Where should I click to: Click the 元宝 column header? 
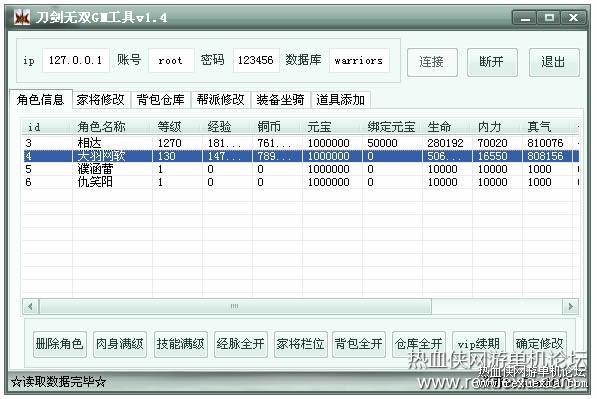pyautogui.click(x=332, y=127)
